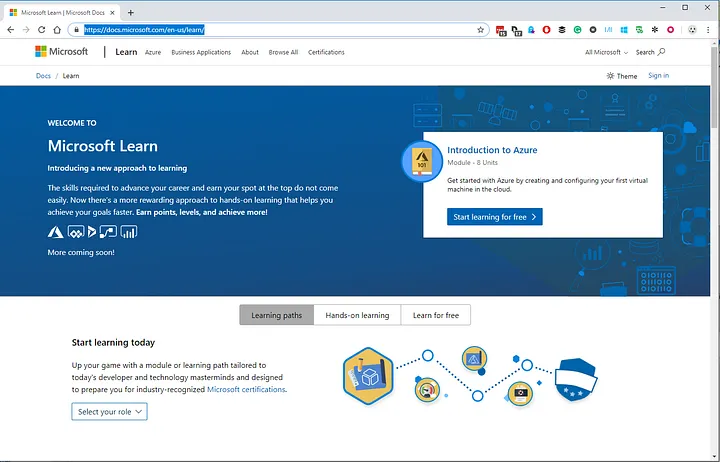Screen dimensions: 720x462
Task: Click the black asterisk extension icon
Action: 655,30
